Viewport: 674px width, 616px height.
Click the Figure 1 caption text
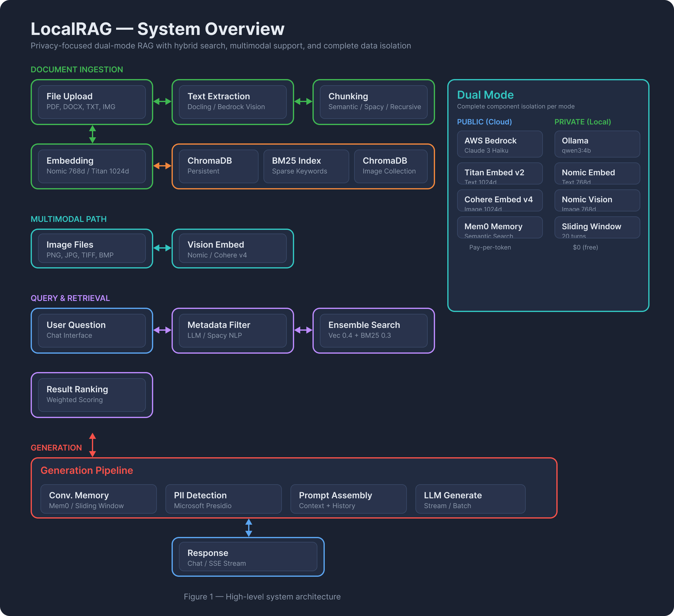(262, 597)
